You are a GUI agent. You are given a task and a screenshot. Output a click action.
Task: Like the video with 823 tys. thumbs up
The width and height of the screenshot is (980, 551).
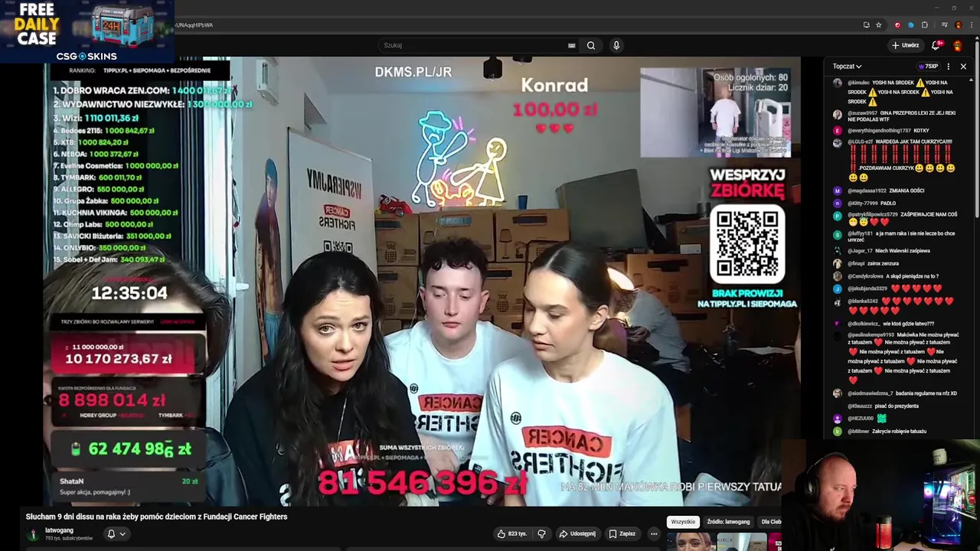point(512,533)
